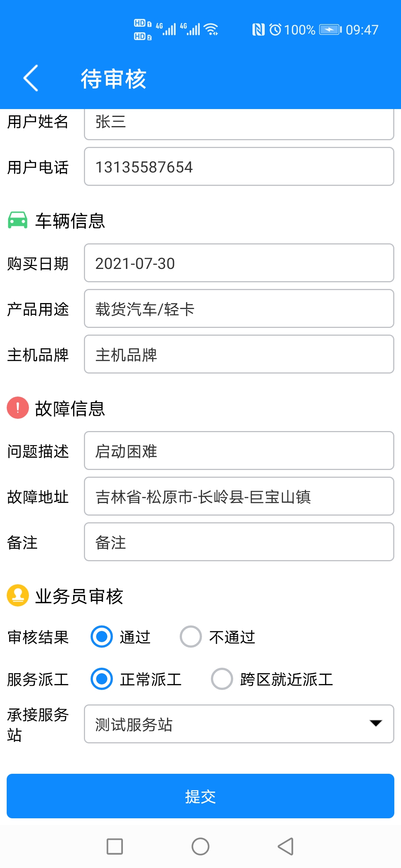
Task: Focus the 主机品牌 input field
Action: [239, 354]
